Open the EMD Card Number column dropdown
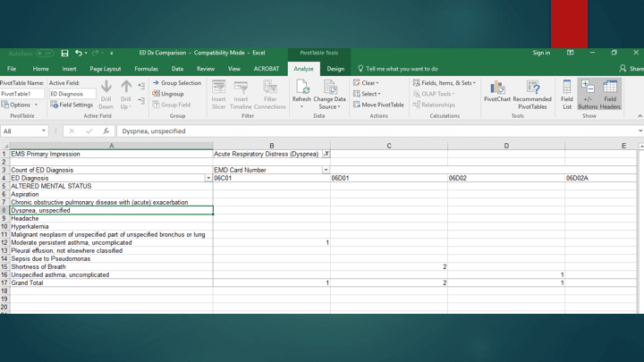644x362 pixels. click(x=326, y=170)
